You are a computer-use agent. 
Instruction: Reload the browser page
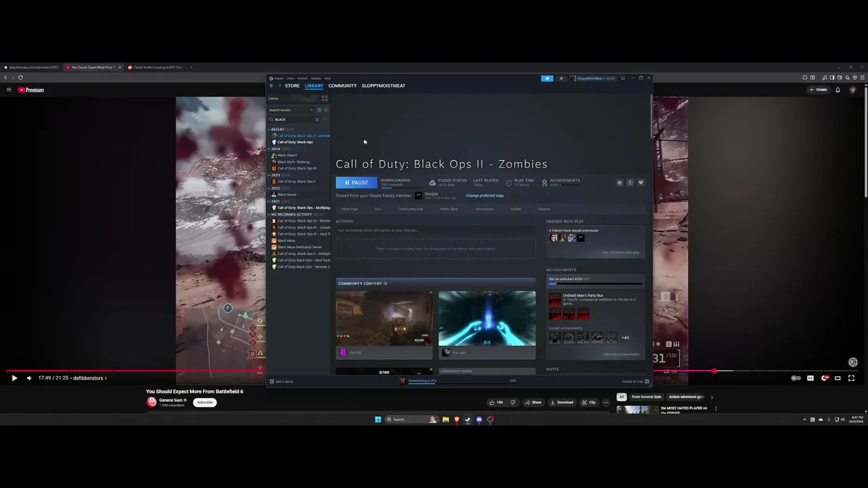coord(20,77)
